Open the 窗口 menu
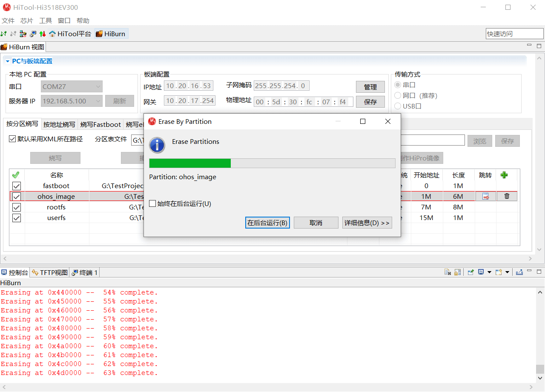This screenshot has width=545, height=392. [64, 20]
